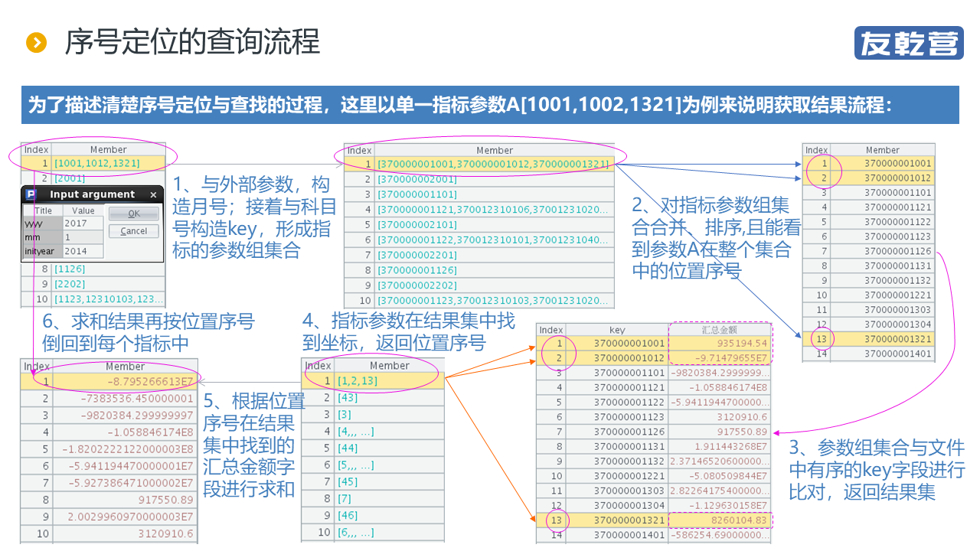Click the P icon in Input argument dialog
This screenshot has height=551, width=980.
tap(31, 195)
